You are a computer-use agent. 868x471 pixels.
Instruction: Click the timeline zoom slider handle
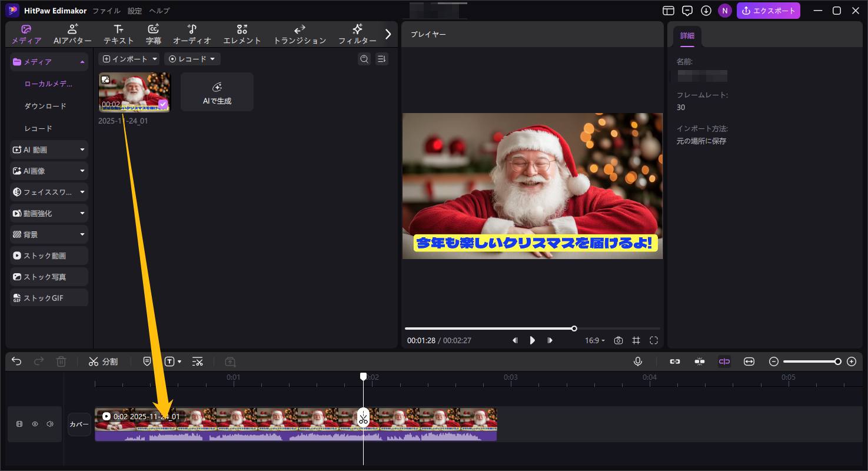(837, 361)
